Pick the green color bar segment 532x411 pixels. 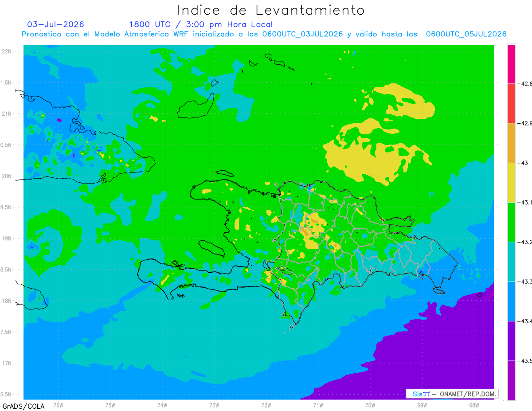pyautogui.click(x=511, y=222)
